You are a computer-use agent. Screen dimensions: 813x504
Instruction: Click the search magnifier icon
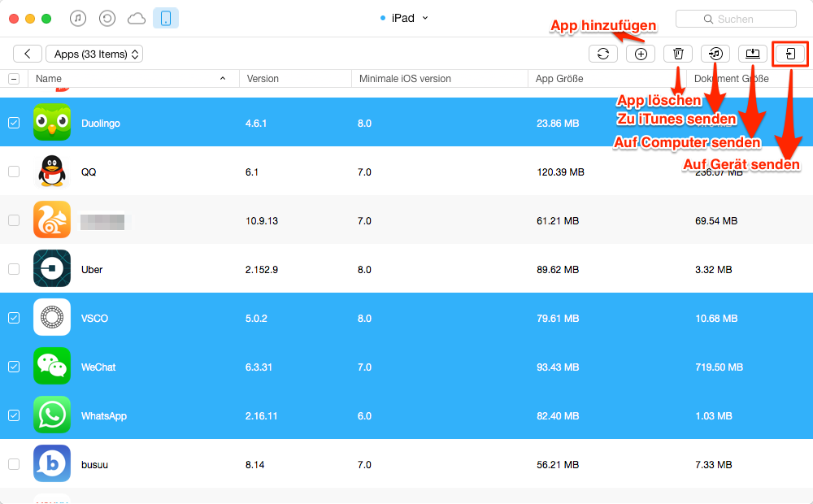pos(708,20)
